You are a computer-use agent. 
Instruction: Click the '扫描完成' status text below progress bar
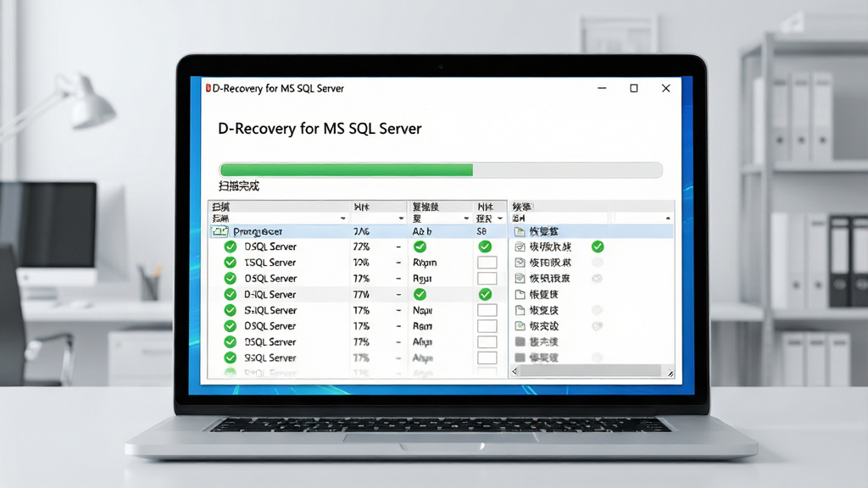[x=239, y=186]
